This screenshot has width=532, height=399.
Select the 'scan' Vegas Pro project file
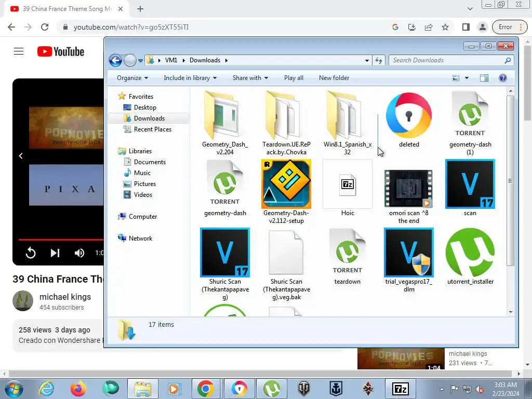(470, 184)
